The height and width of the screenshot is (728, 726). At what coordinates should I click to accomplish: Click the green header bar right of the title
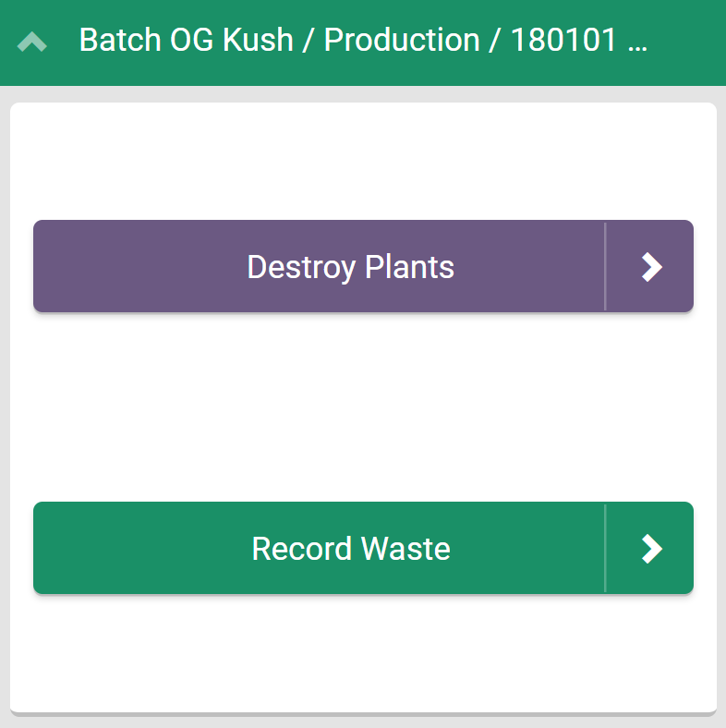[x=688, y=42]
